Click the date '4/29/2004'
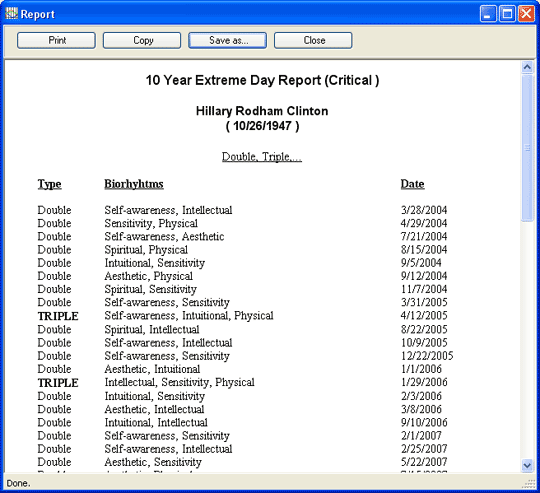Viewport: 540px width, 493px height. 424,223
